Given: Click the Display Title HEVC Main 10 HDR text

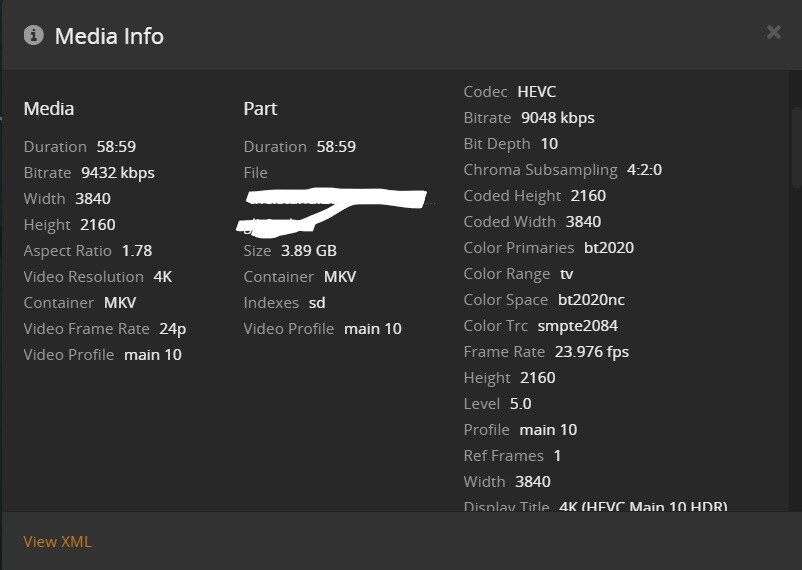Looking at the screenshot, I should tap(643, 507).
